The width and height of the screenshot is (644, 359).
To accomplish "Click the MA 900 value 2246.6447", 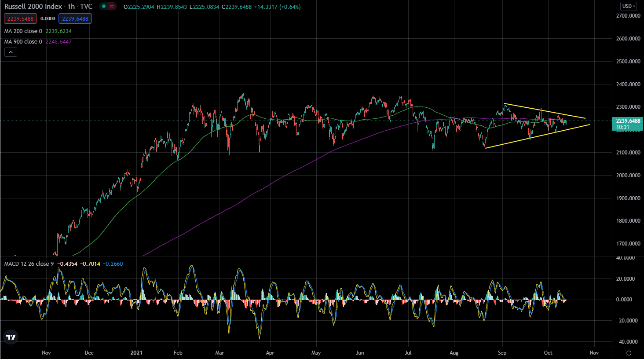I will click(x=59, y=42).
